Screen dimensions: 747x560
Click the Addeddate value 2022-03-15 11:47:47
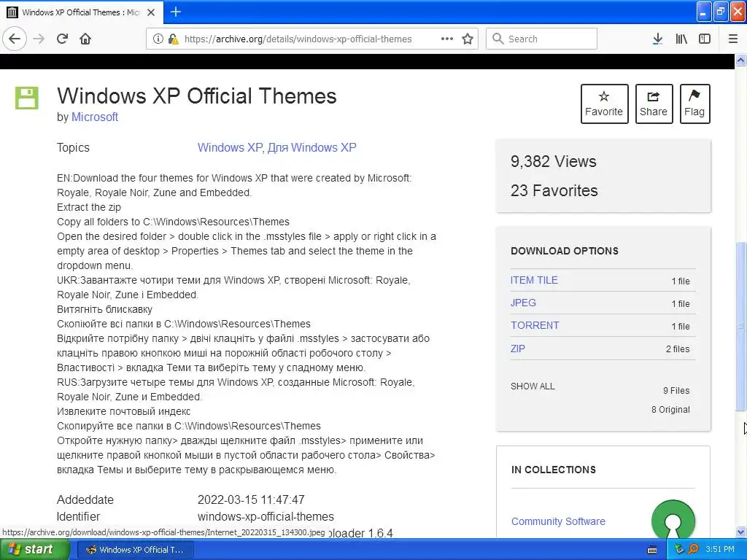(251, 499)
